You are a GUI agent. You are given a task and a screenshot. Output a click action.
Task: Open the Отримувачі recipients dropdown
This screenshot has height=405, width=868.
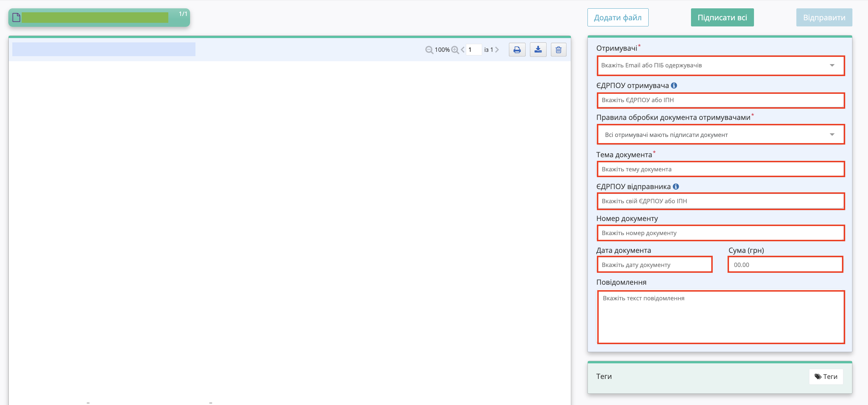point(721,66)
